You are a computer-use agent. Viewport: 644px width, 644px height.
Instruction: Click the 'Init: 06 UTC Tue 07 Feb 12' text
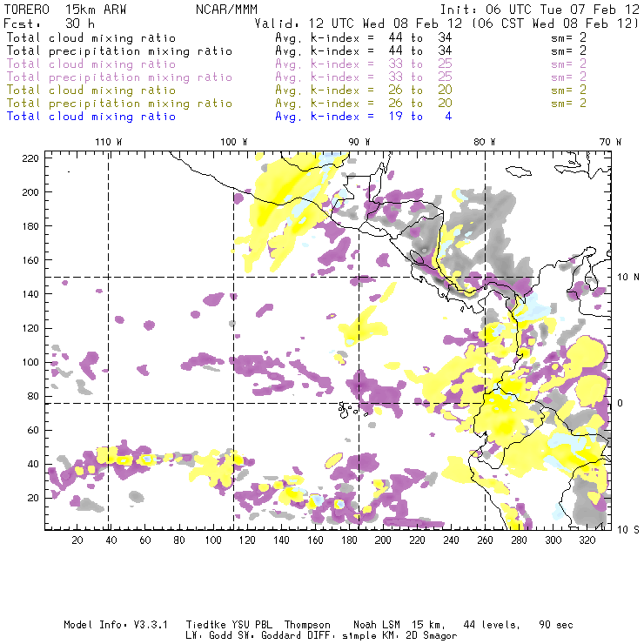(540, 10)
